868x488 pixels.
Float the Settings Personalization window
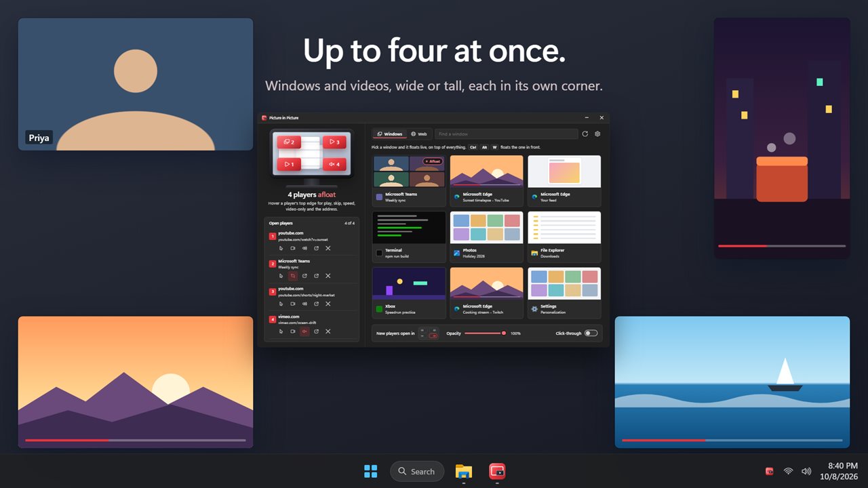tap(564, 293)
